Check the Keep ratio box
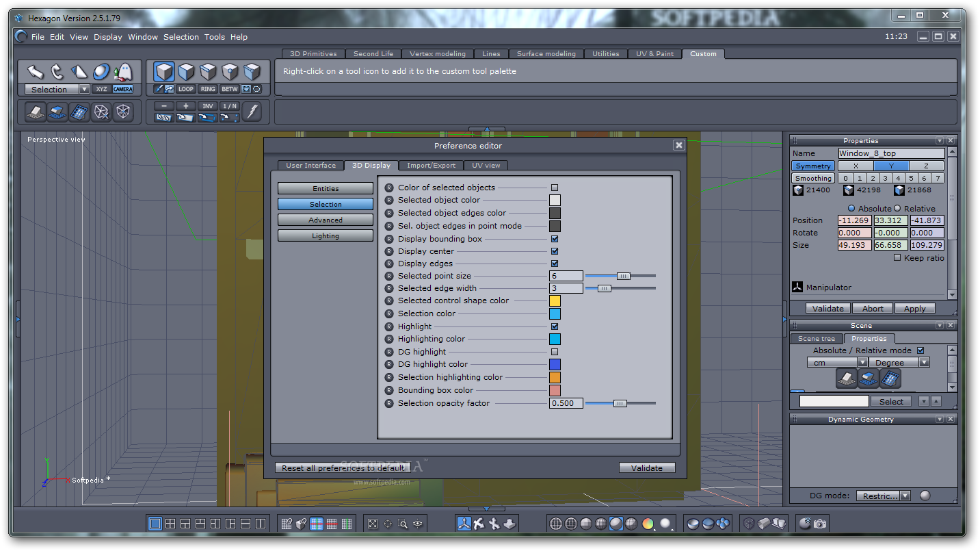The image size is (980, 551). click(897, 258)
